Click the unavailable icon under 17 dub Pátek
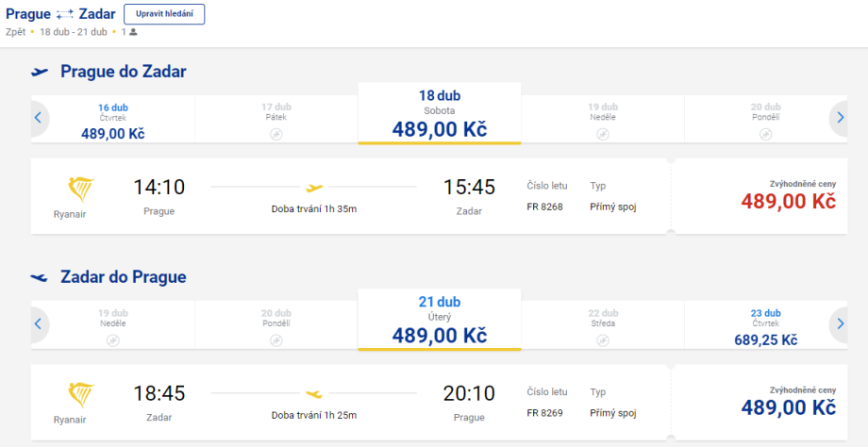868x447 pixels. click(275, 135)
